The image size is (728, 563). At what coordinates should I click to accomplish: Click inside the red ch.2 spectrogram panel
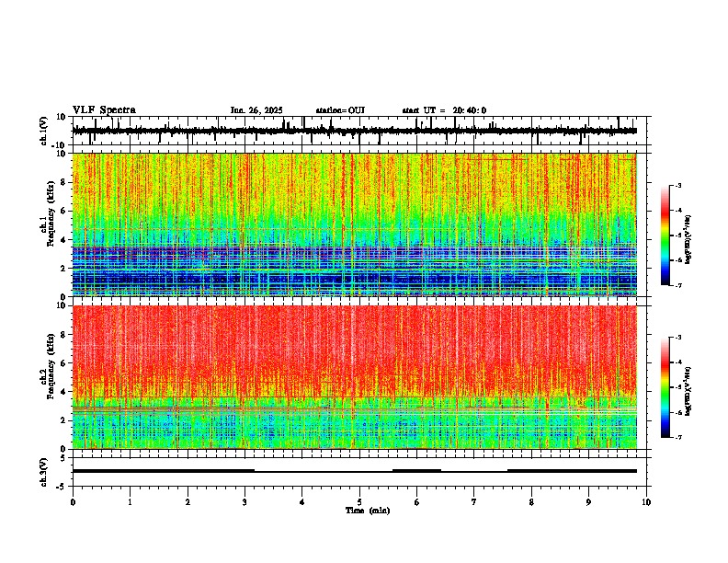coord(355,377)
